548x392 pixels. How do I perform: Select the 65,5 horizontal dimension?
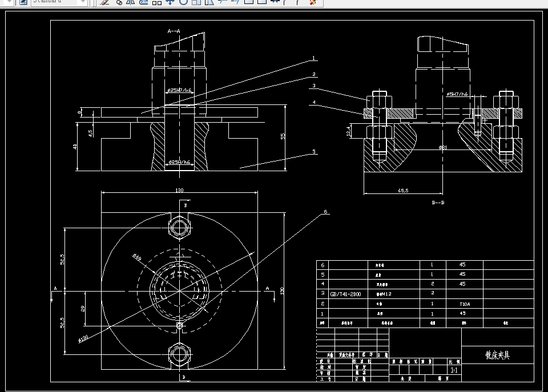click(x=403, y=191)
